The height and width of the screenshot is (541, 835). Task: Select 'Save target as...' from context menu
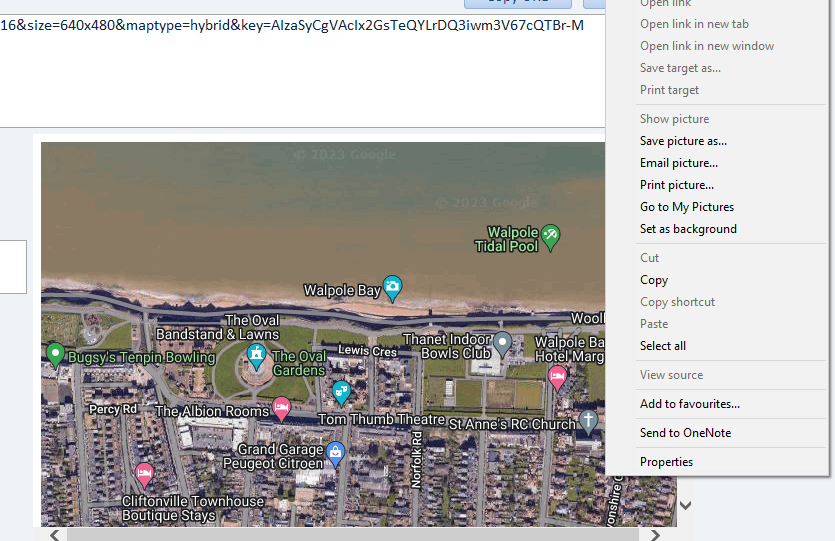tap(680, 68)
